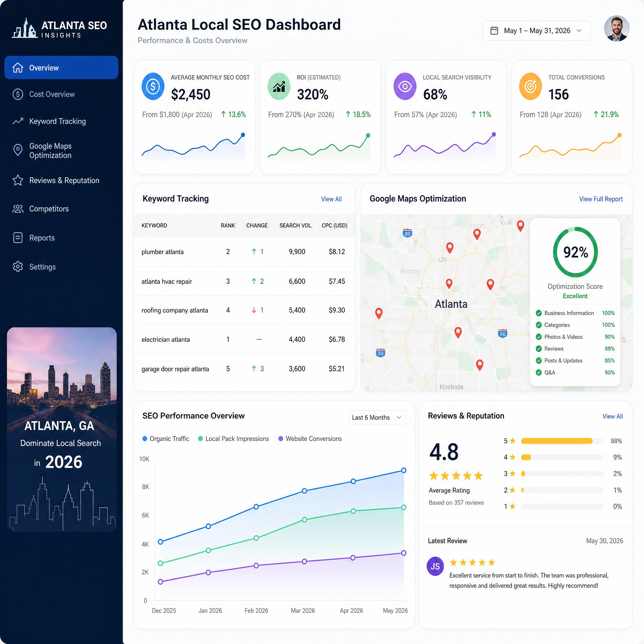Click View All in Reviews & Reputation panel

pyautogui.click(x=613, y=416)
